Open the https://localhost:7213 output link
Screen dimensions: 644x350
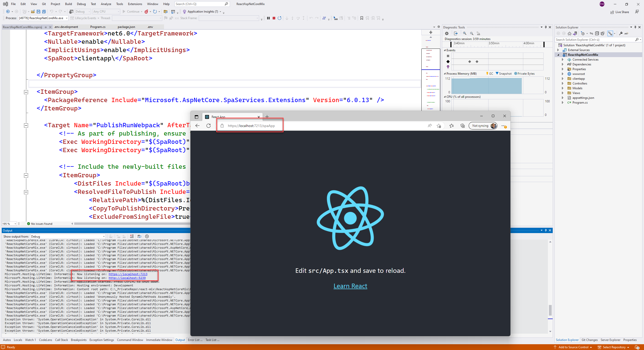128,274
